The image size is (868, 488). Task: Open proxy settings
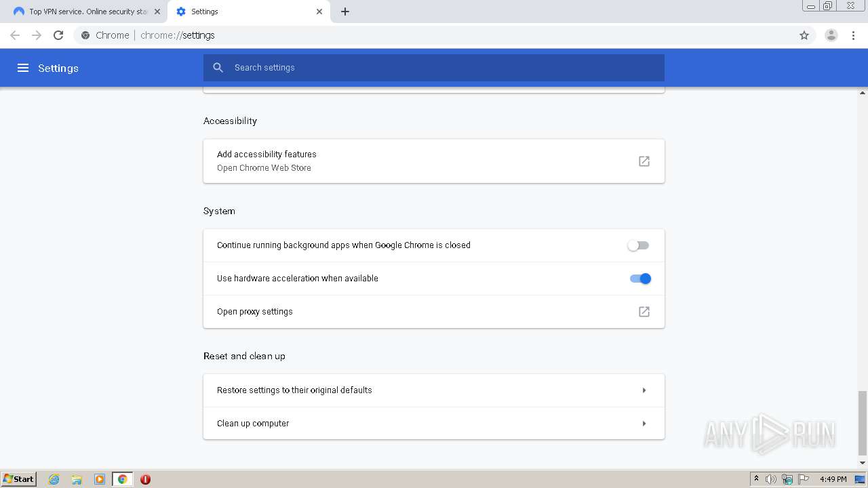point(434,312)
